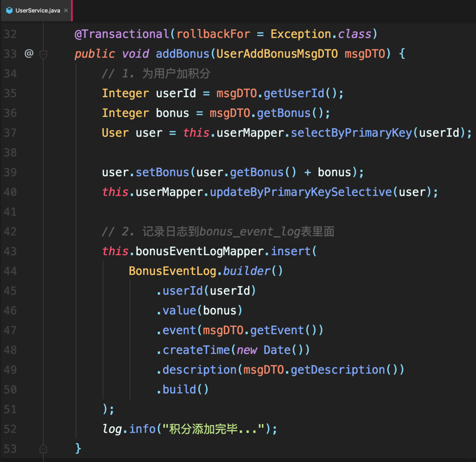Click new Date() on line 48
The width and height of the screenshot is (476, 462).
(x=270, y=350)
